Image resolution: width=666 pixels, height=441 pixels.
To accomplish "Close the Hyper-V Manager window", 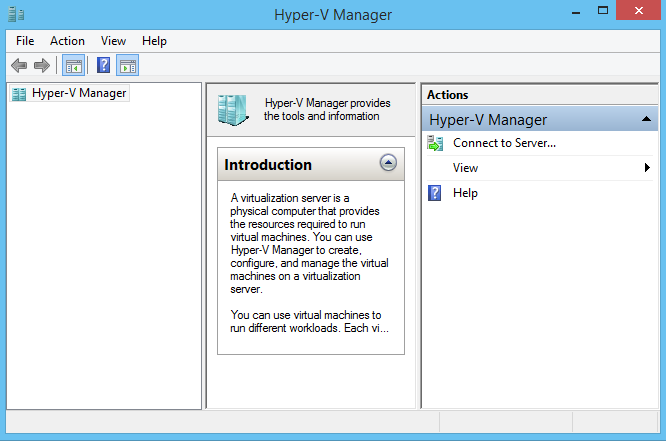I will 638,10.
